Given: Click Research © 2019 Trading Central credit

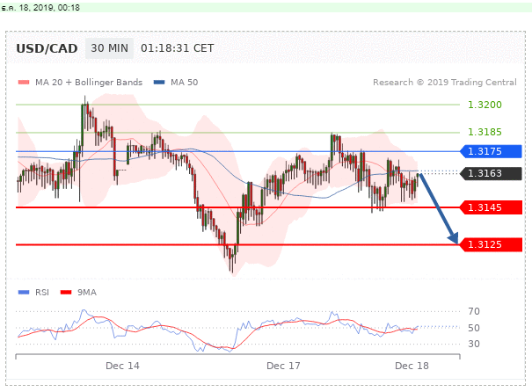Looking at the screenshot, I should [x=445, y=83].
